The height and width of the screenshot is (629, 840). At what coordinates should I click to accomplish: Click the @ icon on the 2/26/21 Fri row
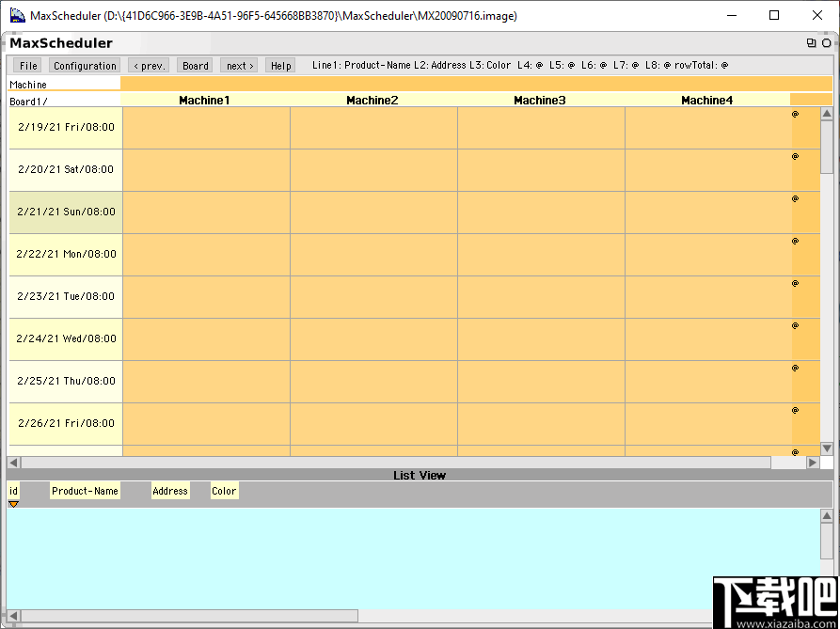[795, 410]
